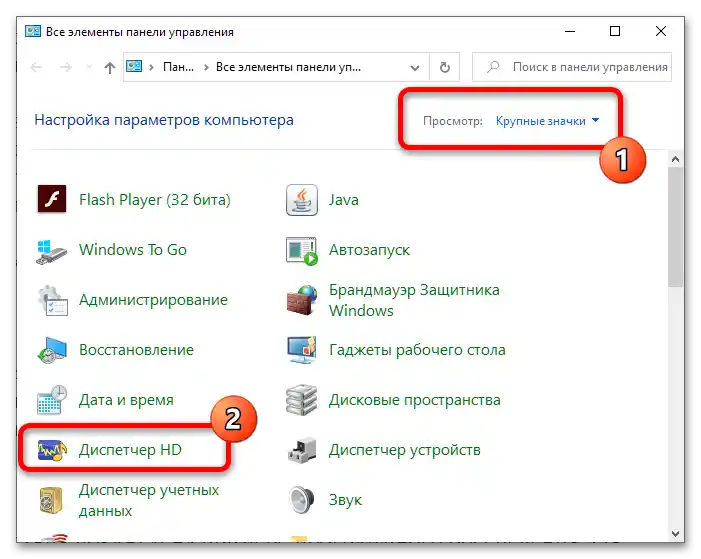
Task: Click the Диспетчер учетных данных safe icon
Action: pyautogui.click(x=51, y=500)
